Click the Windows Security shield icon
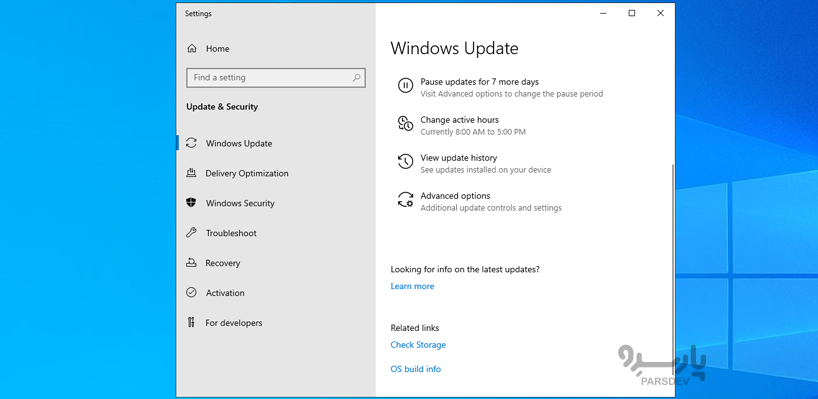 (x=191, y=203)
